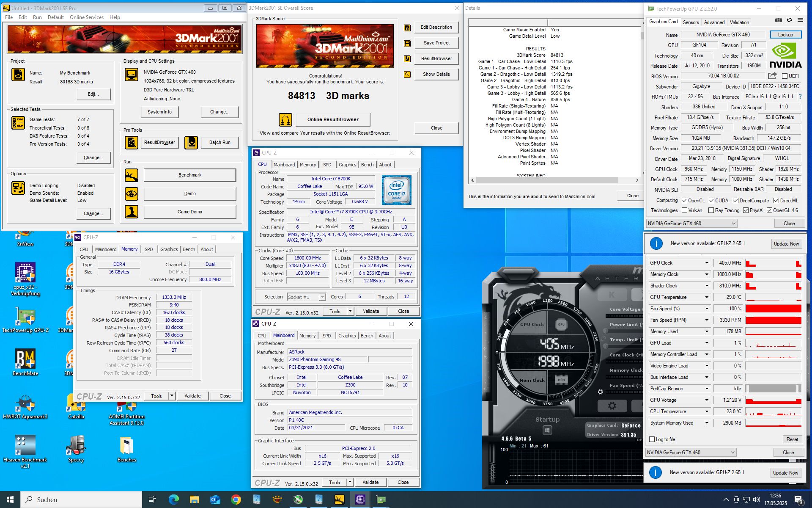The width and height of the screenshot is (812, 508).
Task: Open File Explorer from the taskbar
Action: (194, 500)
